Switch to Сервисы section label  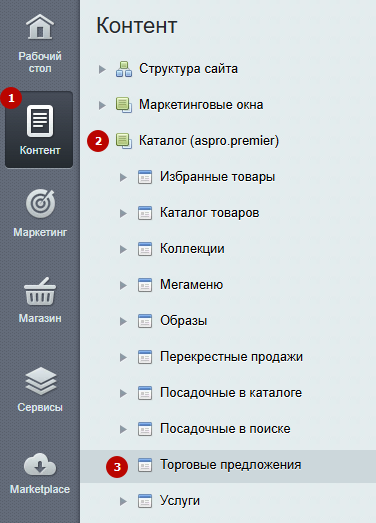click(x=40, y=407)
